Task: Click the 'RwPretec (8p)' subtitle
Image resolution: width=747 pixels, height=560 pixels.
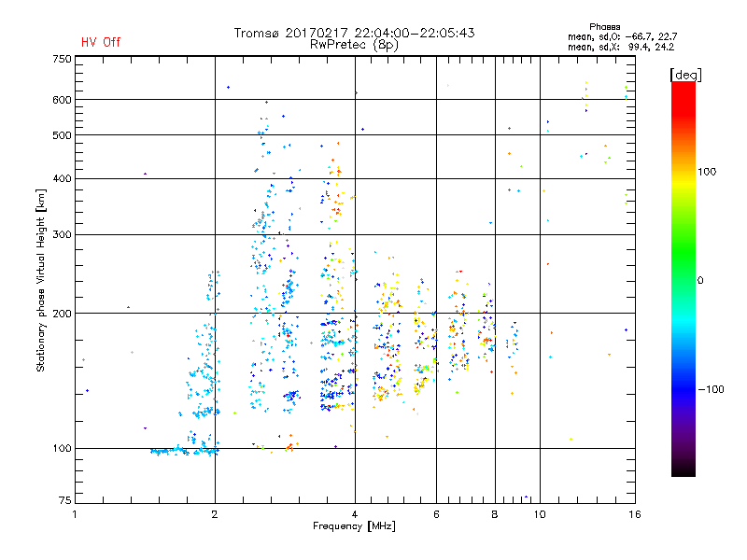Action: (354, 45)
